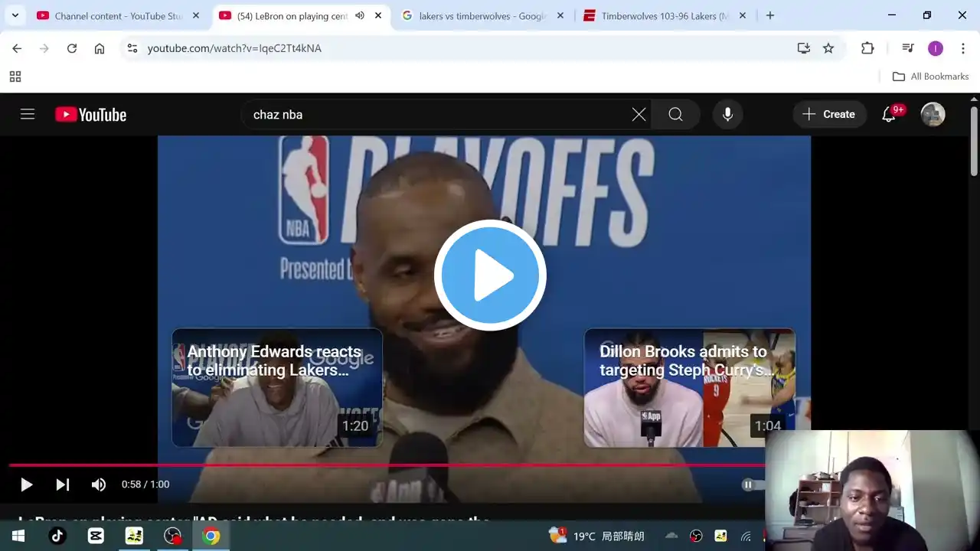Open YouTube notifications bell

click(889, 114)
